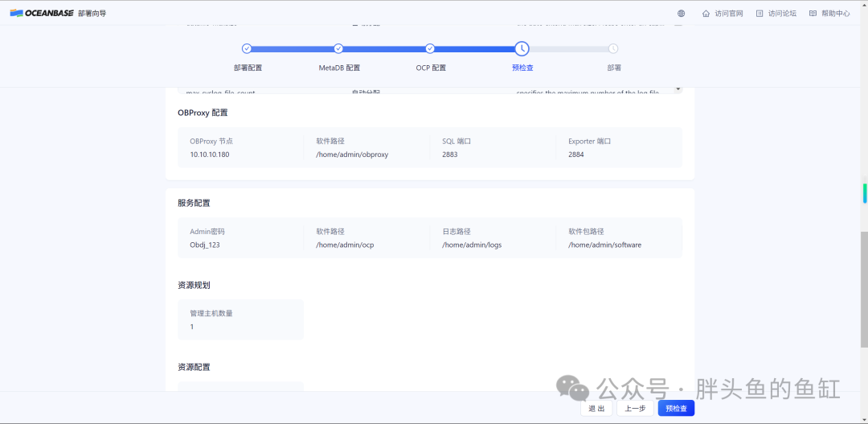868x424 pixels.
Task: Open the 访问官网 link
Action: [x=728, y=14]
